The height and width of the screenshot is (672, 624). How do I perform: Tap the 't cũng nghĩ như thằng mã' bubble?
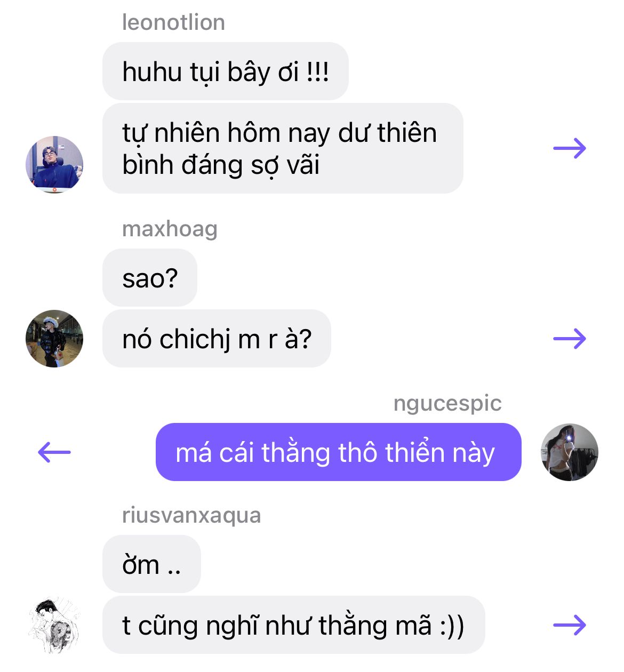294,625
